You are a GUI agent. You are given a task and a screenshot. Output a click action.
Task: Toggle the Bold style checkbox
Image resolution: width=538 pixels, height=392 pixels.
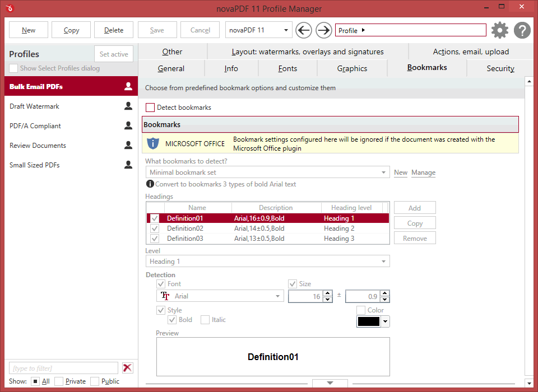point(172,320)
